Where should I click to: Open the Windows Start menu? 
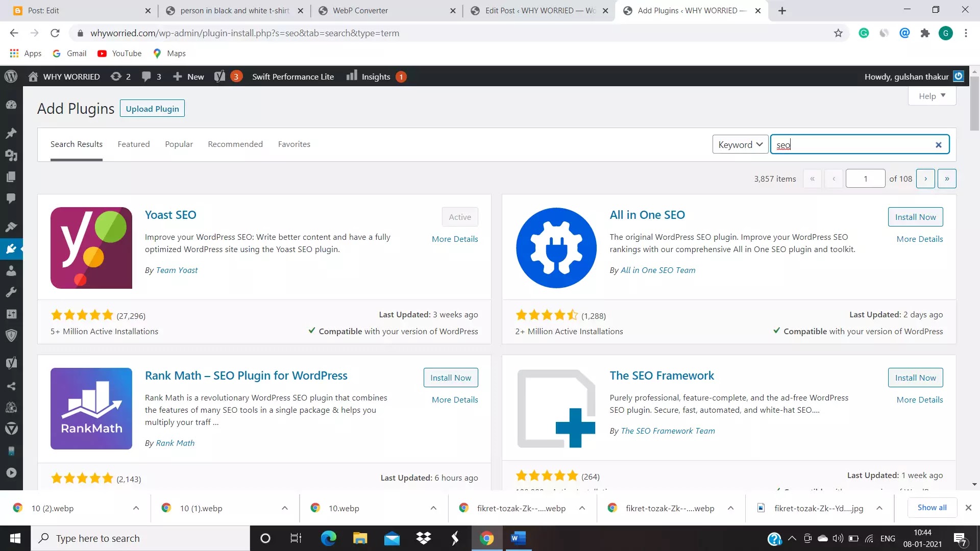coord(15,538)
